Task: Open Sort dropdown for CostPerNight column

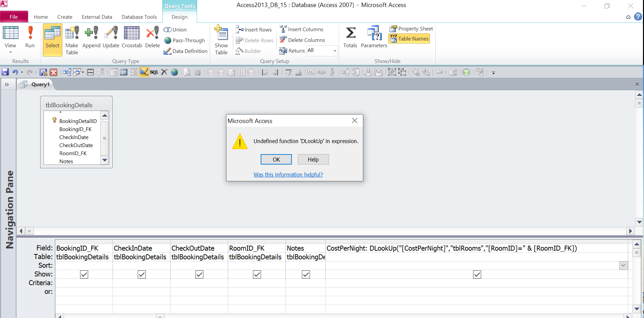Action: tap(623, 265)
